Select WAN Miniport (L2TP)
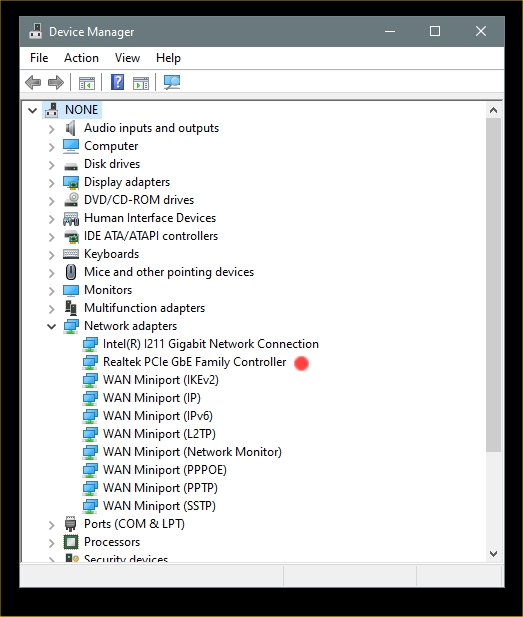 point(159,434)
